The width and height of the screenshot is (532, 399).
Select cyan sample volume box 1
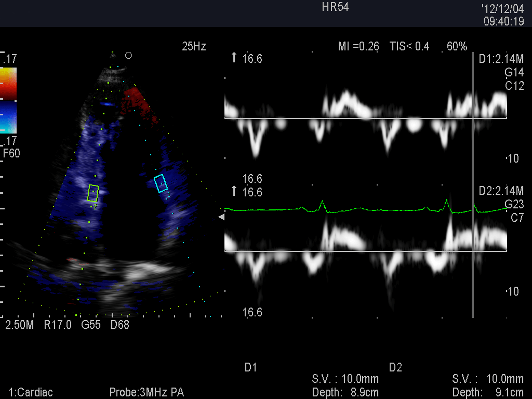click(161, 183)
